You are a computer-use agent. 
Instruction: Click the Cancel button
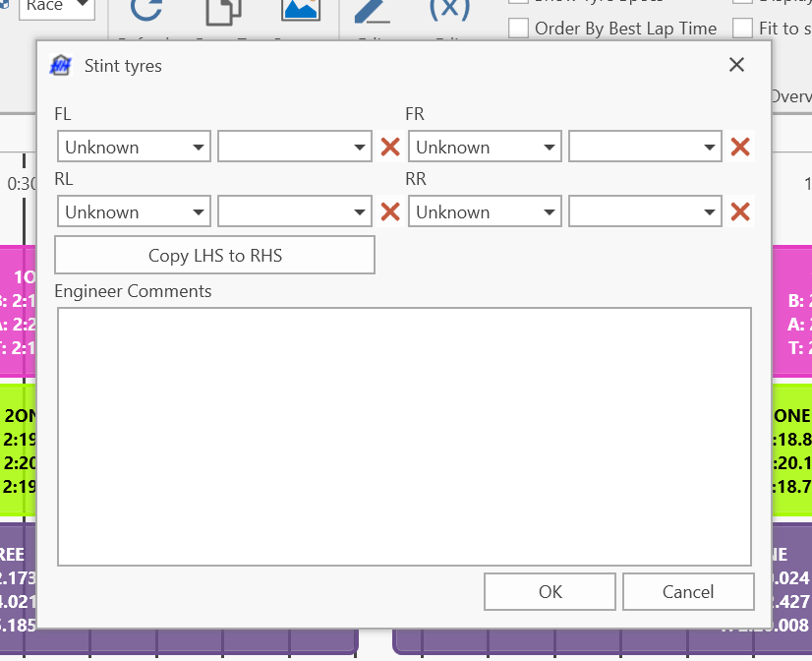point(688,591)
